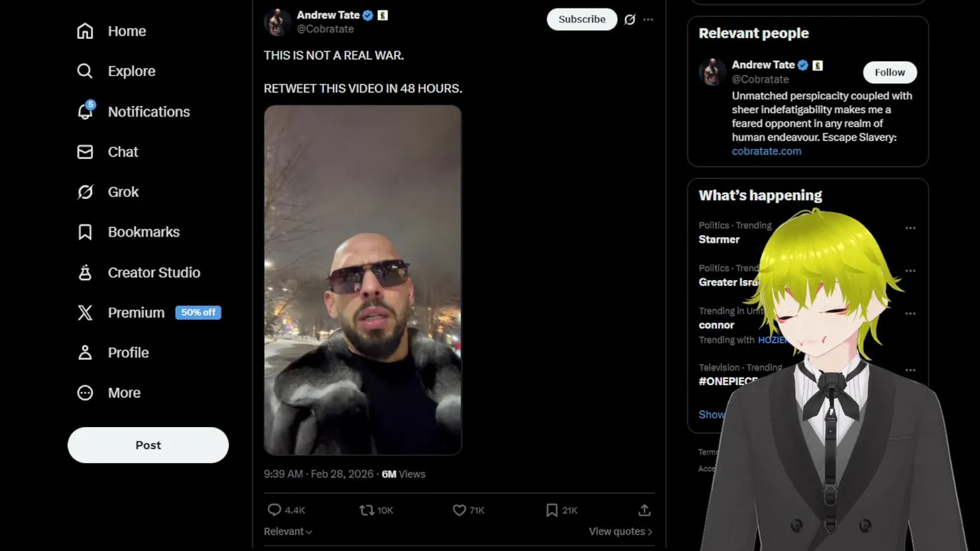Open the share icon below the post
Viewport: 980px width, 551px height.
point(645,510)
